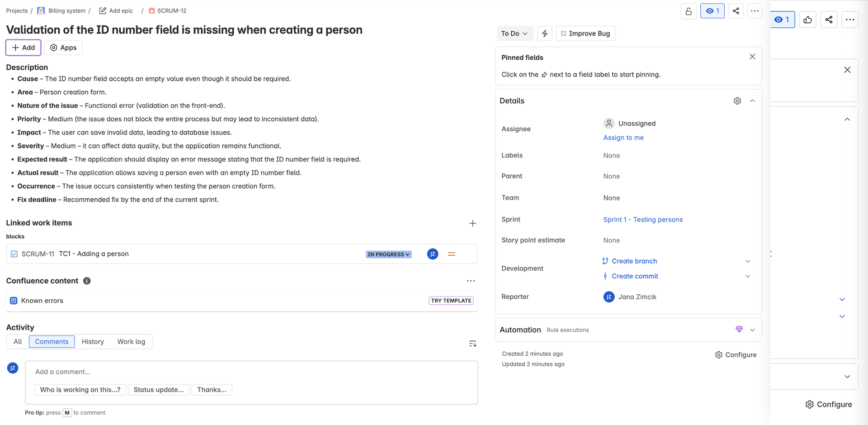Click the plus icon beside Linked work items
This screenshot has height=425, width=868.
(472, 223)
